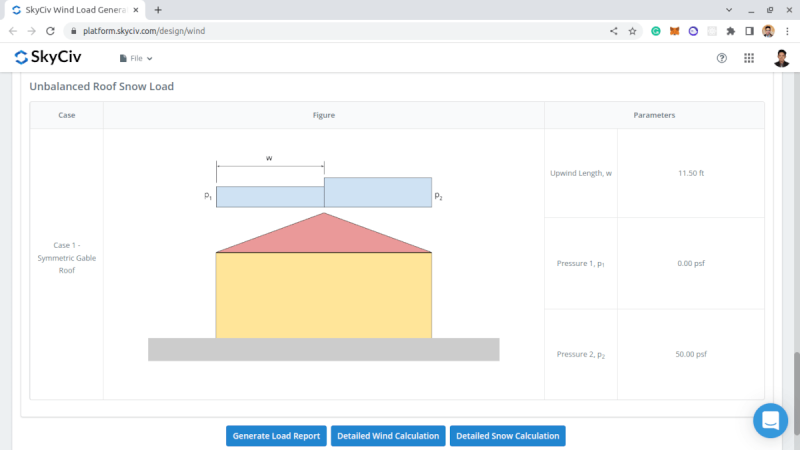This screenshot has height=450, width=800.
Task: Click the share page icon in address bar
Action: coord(613,31)
